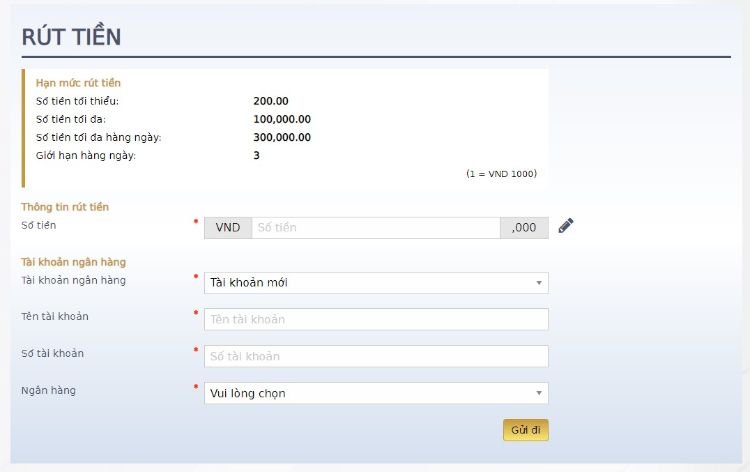Click the RÚT TIỀN page heading
Image resolution: width=750 pixels, height=472 pixels.
71,37
